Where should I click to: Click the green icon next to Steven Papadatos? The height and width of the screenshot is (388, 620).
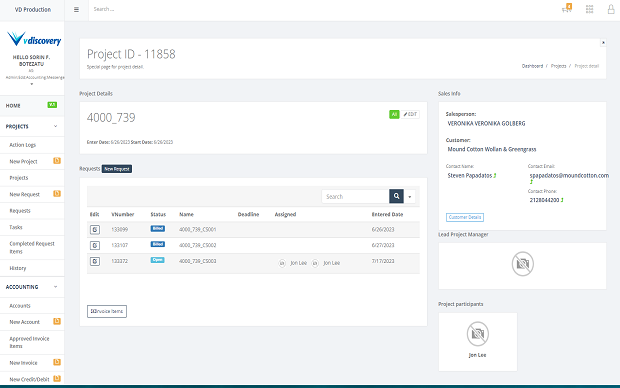coord(495,175)
